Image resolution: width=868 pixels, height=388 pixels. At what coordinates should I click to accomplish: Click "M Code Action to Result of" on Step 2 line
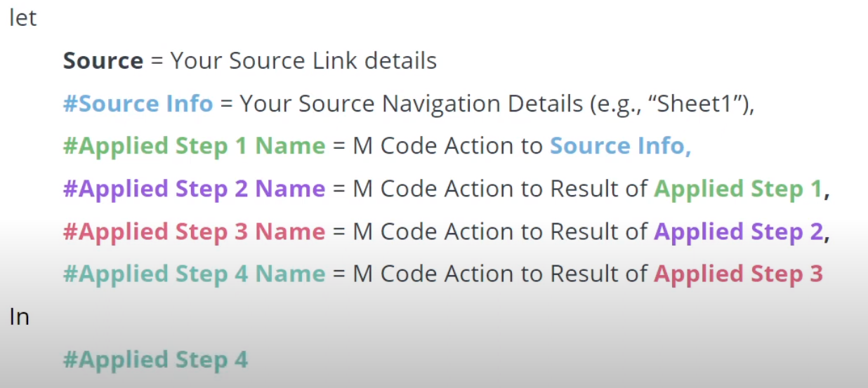point(499,189)
